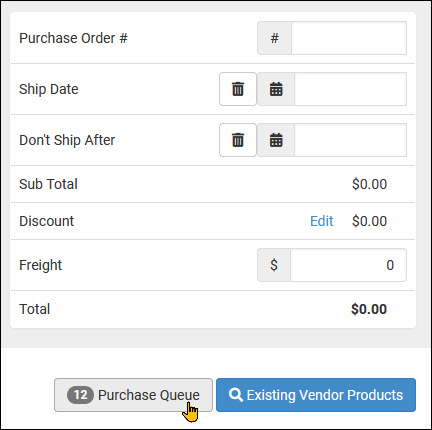Search Existing Vendor Products
Image resolution: width=432 pixels, height=430 pixels.
click(316, 395)
